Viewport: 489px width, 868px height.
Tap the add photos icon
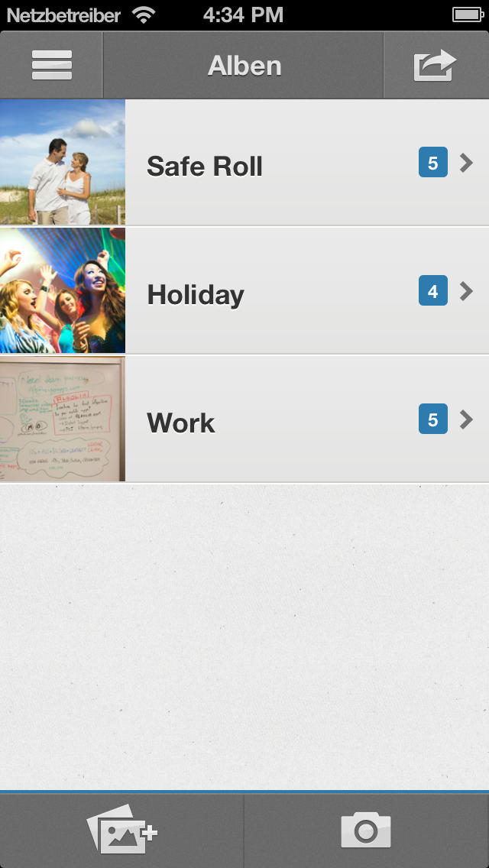click(x=121, y=829)
